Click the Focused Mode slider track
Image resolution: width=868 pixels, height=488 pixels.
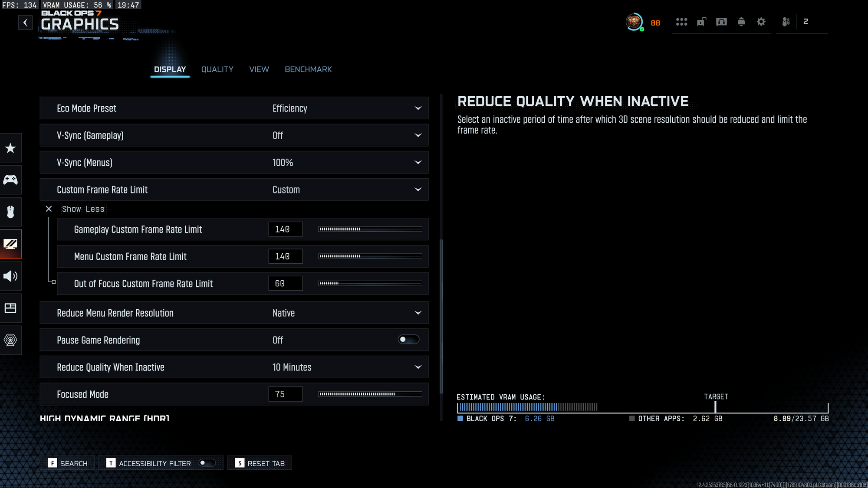pos(370,394)
